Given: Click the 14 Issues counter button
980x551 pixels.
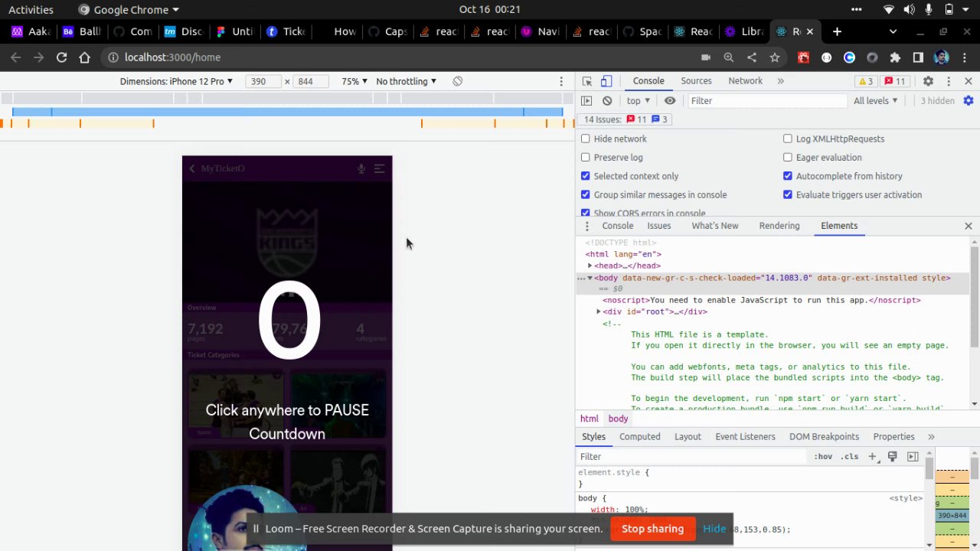Looking at the screenshot, I should tap(625, 119).
